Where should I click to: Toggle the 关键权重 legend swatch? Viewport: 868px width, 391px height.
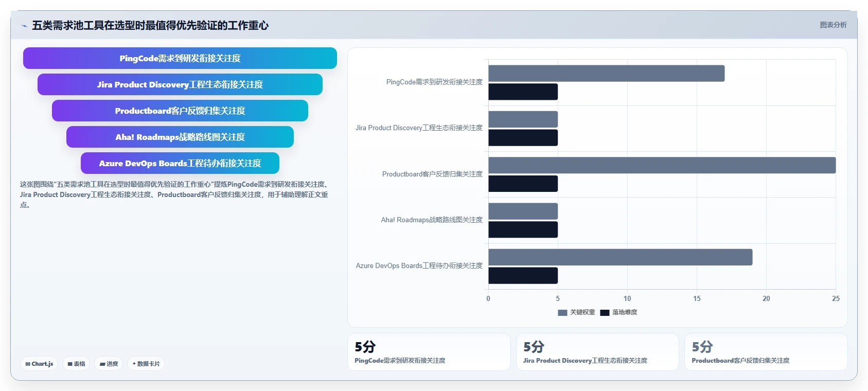pyautogui.click(x=562, y=312)
